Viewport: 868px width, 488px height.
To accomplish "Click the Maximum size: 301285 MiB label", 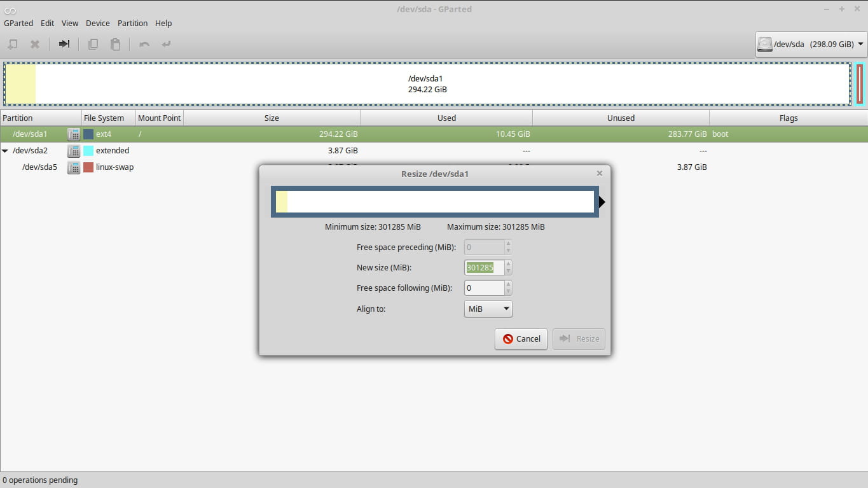I will click(x=496, y=227).
